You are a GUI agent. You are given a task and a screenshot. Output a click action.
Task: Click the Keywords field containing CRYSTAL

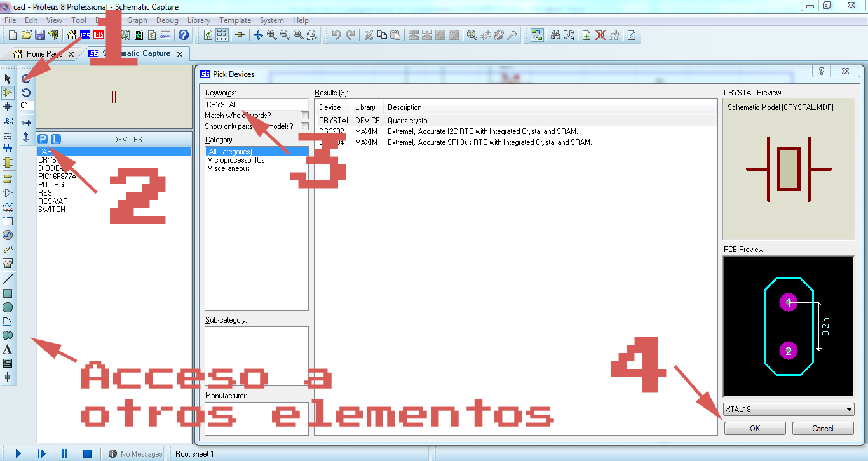(256, 105)
